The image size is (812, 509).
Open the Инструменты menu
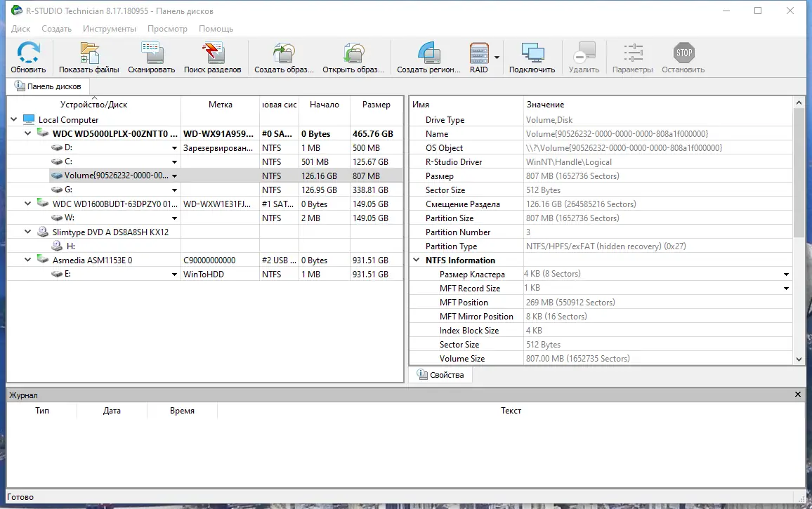(x=110, y=29)
